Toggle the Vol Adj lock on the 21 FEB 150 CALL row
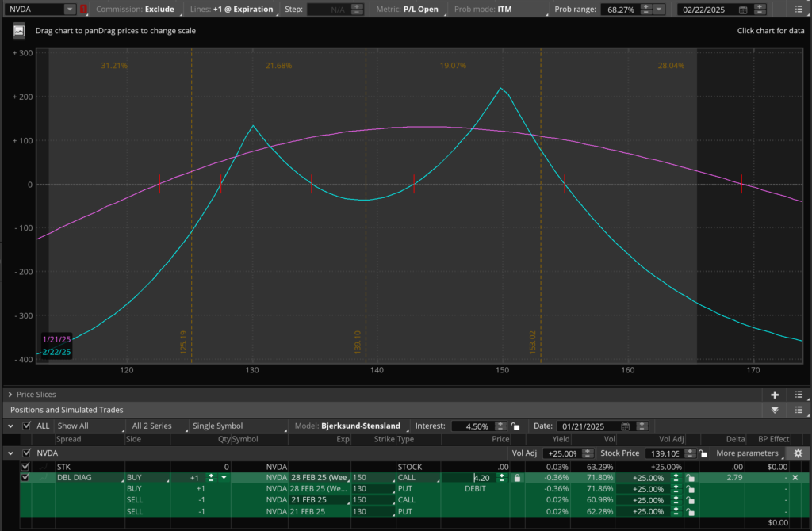 point(691,500)
